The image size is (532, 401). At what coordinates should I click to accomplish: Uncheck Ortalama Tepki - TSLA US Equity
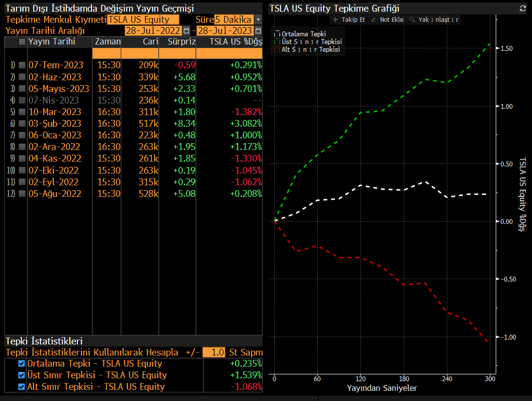pos(21,363)
